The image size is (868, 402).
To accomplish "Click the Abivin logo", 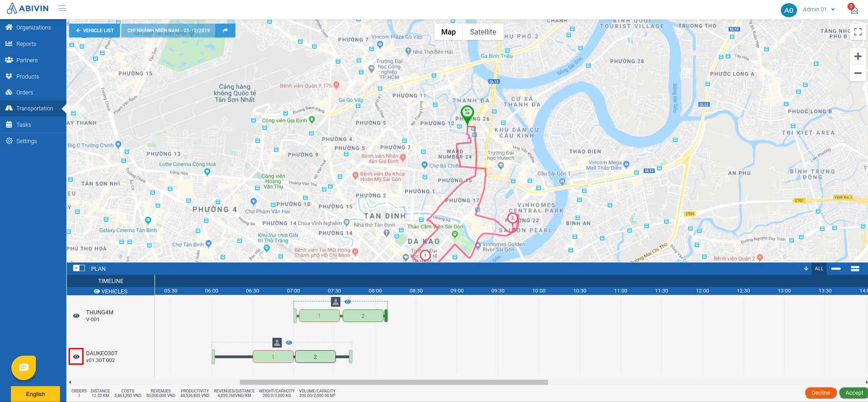I will coord(28,9).
